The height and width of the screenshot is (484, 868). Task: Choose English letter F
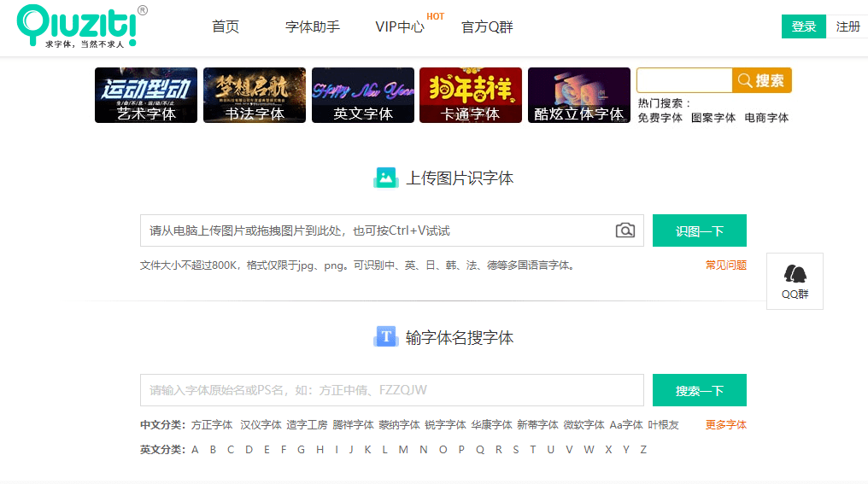click(284, 450)
